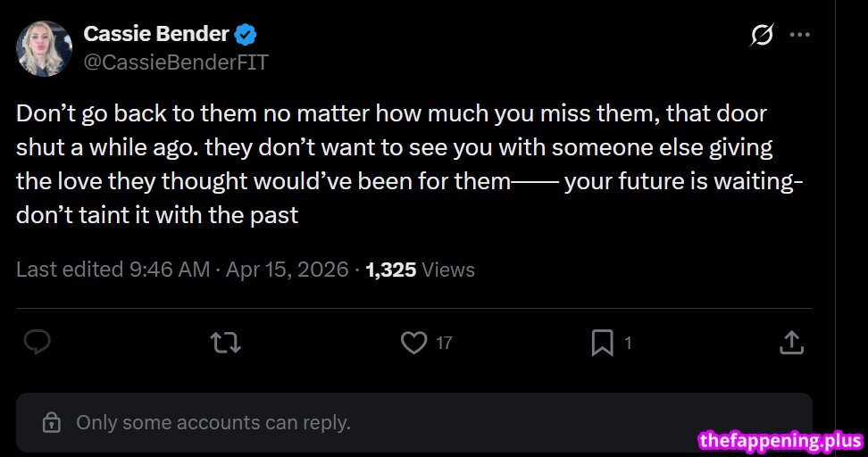Click the reply speech bubble icon

click(37, 342)
